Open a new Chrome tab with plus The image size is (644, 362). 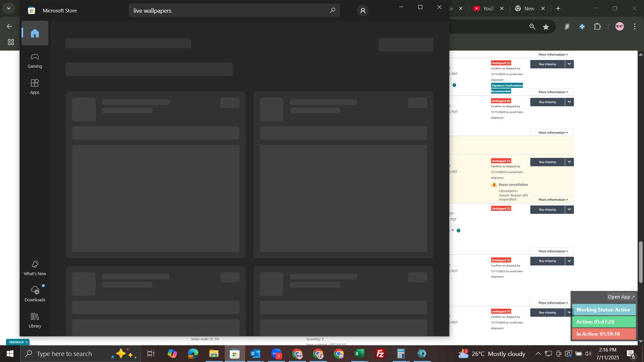click(x=558, y=8)
